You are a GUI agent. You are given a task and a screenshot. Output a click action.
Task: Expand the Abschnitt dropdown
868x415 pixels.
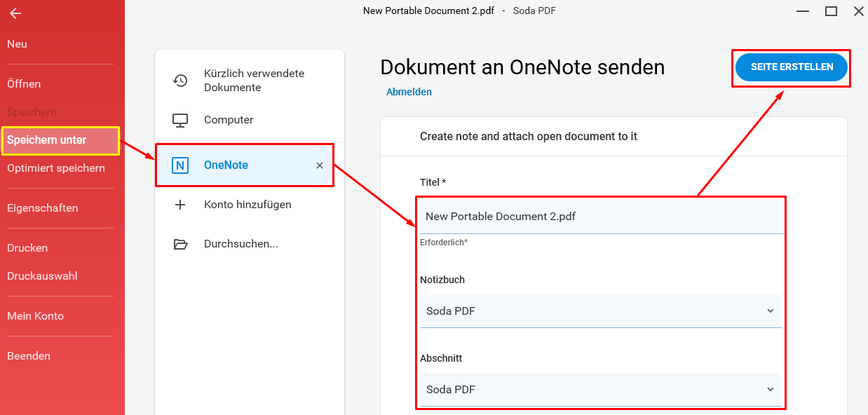click(601, 389)
